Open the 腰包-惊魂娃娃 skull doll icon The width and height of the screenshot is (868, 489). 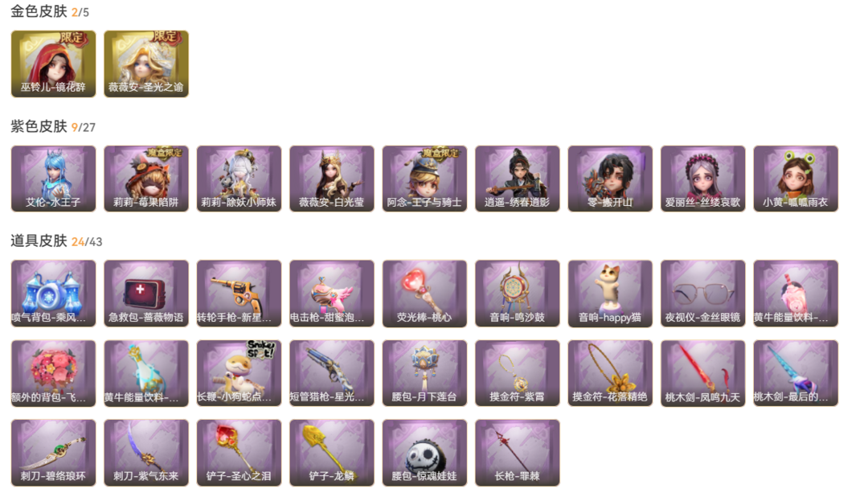(x=424, y=453)
